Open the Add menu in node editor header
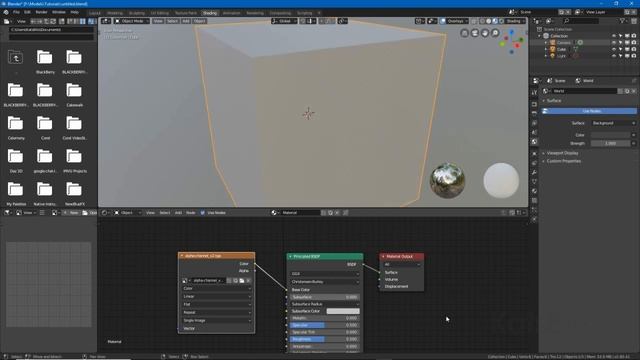Screen dimensions: 640x360 pyautogui.click(x=178, y=213)
